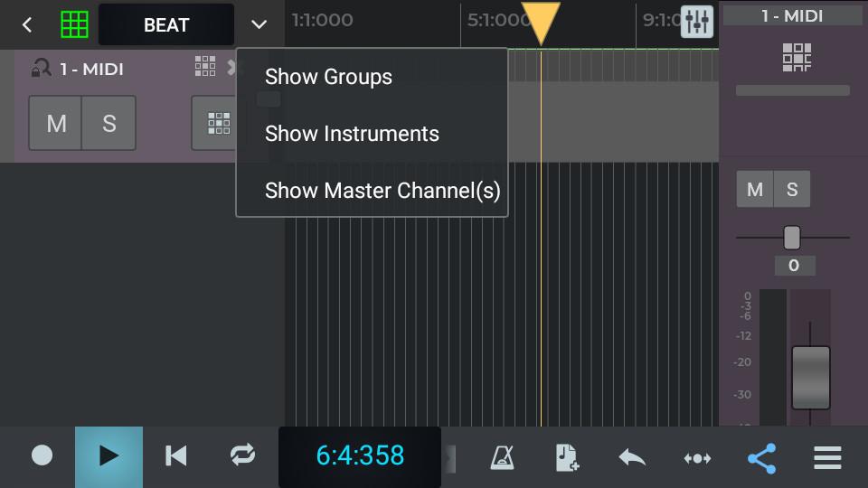Open the green grid pattern icon
The width and height of the screenshot is (868, 488).
tap(75, 24)
